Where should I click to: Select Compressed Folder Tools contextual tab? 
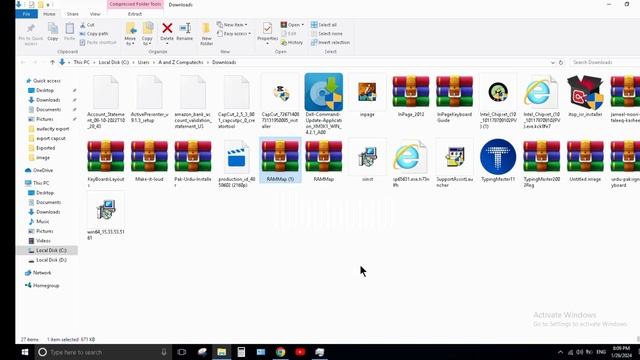pyautogui.click(x=135, y=4)
